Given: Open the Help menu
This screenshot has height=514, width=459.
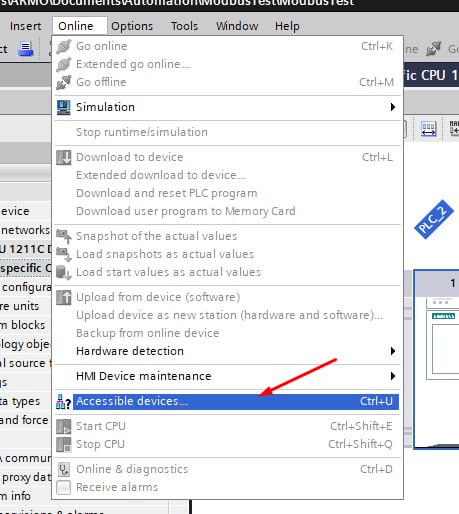Looking at the screenshot, I should click(x=287, y=26).
